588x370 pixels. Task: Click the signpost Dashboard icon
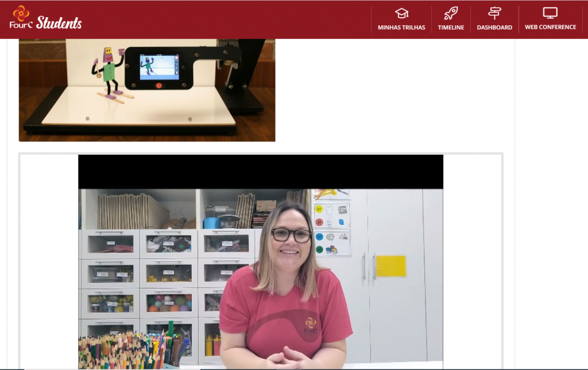click(494, 13)
